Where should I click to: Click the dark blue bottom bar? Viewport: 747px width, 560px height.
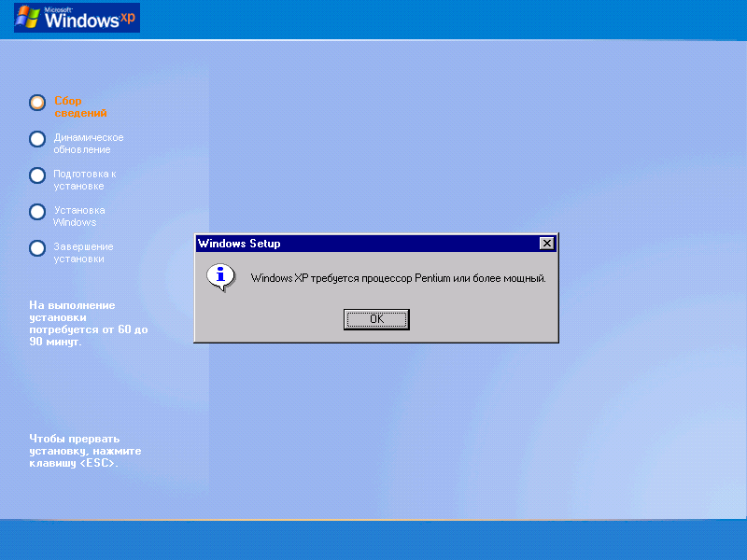[x=373, y=540]
